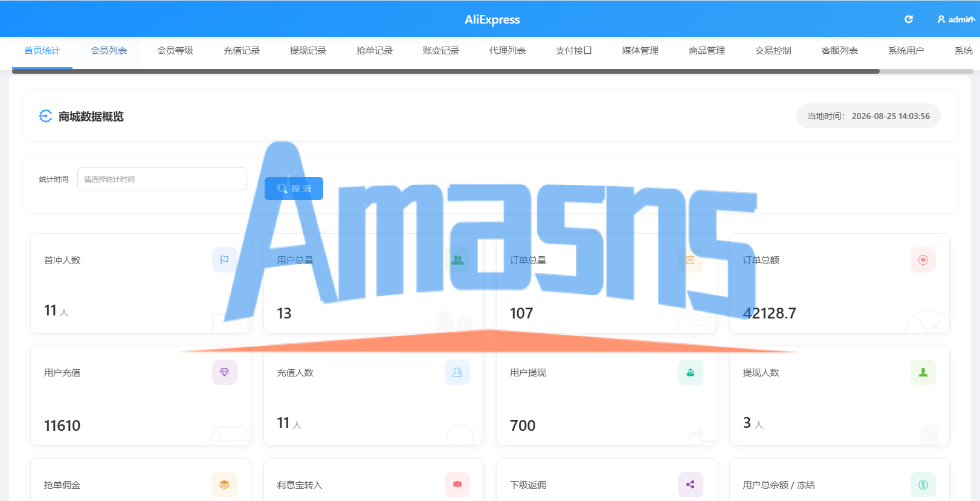Viewport: 980px width, 501px height.
Task: Click the share icon on 下级返佣 card
Action: pos(691,485)
